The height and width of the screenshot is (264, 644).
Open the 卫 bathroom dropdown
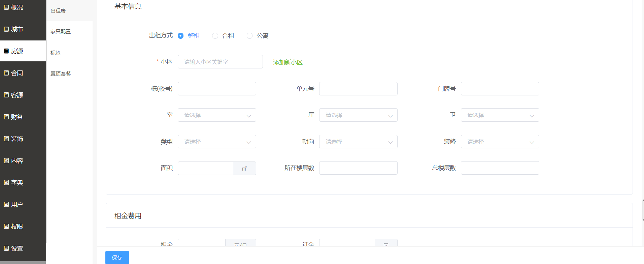click(500, 115)
